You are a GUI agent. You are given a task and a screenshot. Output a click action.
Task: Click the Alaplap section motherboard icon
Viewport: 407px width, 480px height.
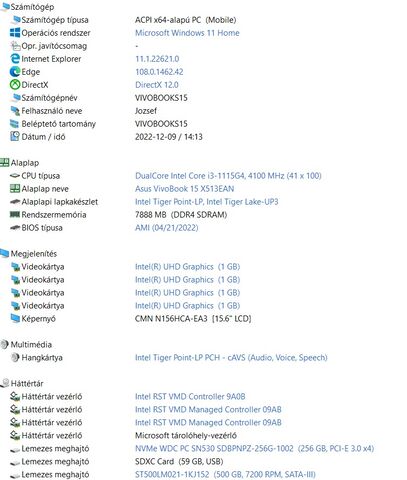(5, 163)
